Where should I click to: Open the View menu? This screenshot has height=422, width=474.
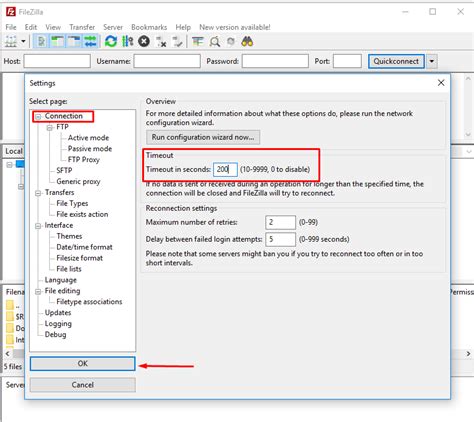click(53, 27)
